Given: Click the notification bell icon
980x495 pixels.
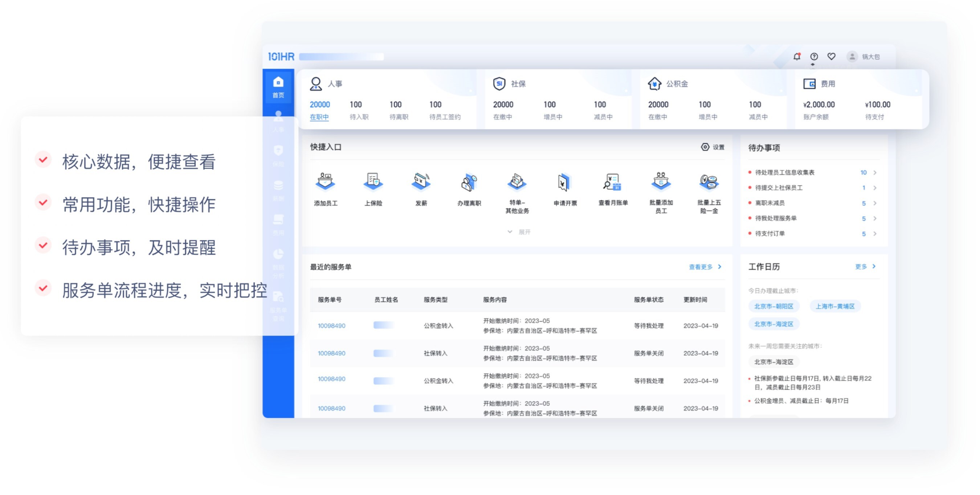Looking at the screenshot, I should pyautogui.click(x=797, y=57).
